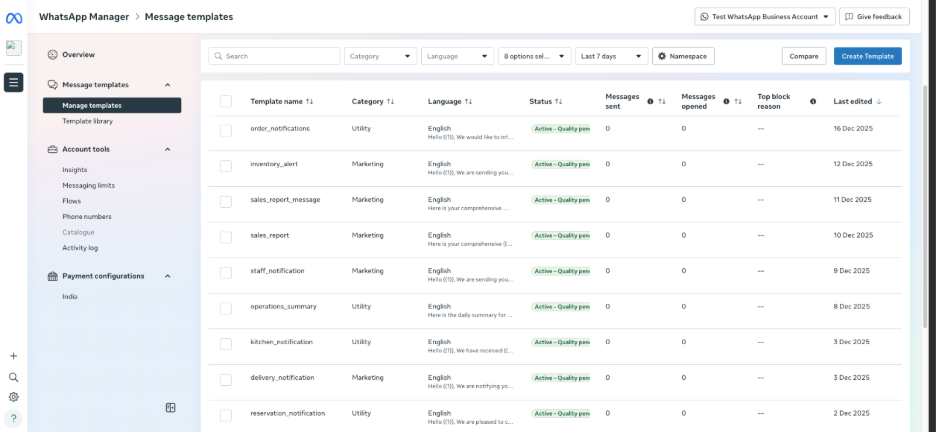Screen dimensions: 936x432
Task: Open the reservation_notification template
Action: pos(288,413)
